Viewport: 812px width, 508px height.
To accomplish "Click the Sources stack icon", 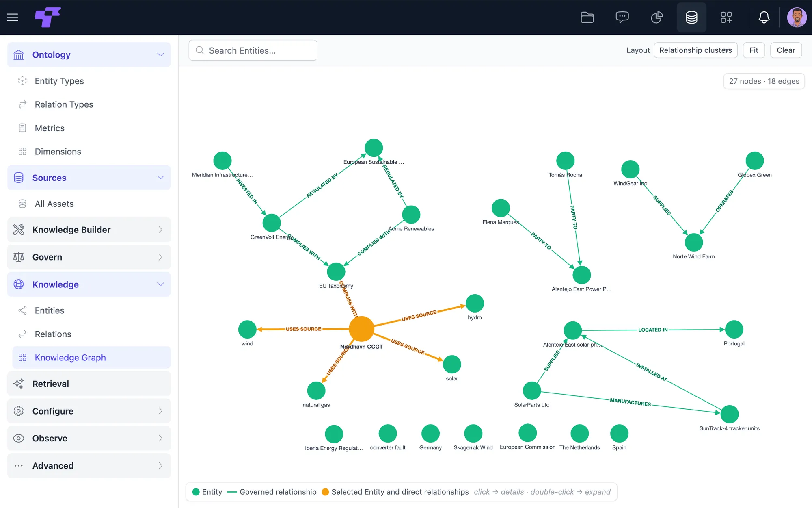I will [x=19, y=178].
